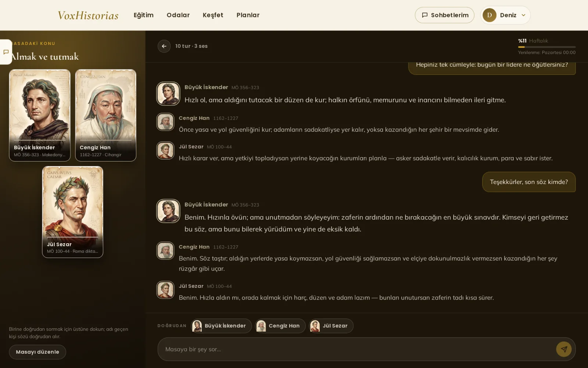Click 'MÖ 100–44' date in 'Hızlı karar ver' reply
Viewport: 588px width, 368px height.
219,147
